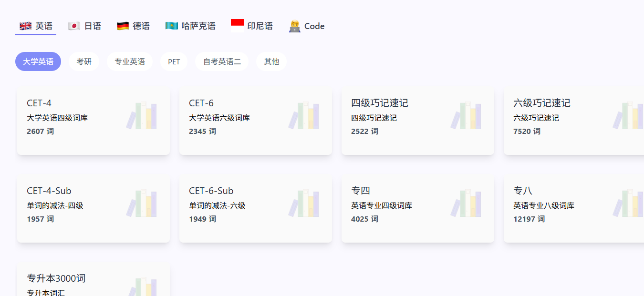Image resolution: width=644 pixels, height=296 pixels.
Task: Click the books icon on CET-6 card
Action: click(303, 116)
